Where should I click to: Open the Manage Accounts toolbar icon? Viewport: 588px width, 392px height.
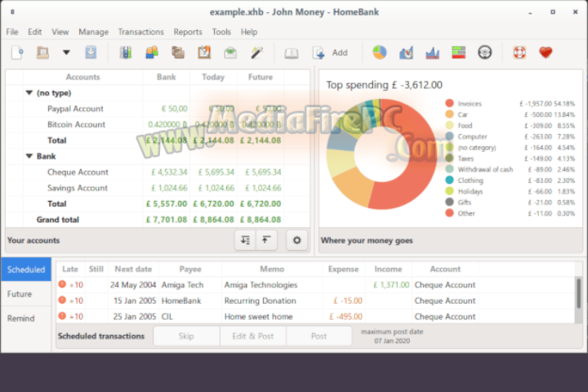126,52
